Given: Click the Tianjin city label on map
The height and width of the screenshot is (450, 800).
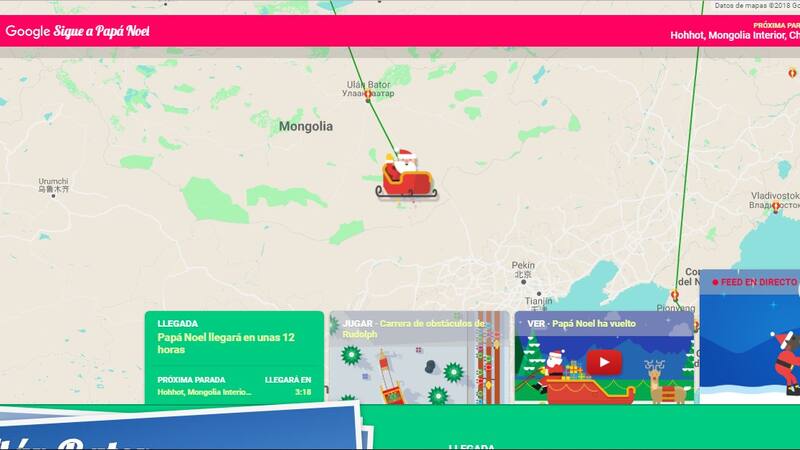Looking at the screenshot, I should tap(538, 300).
